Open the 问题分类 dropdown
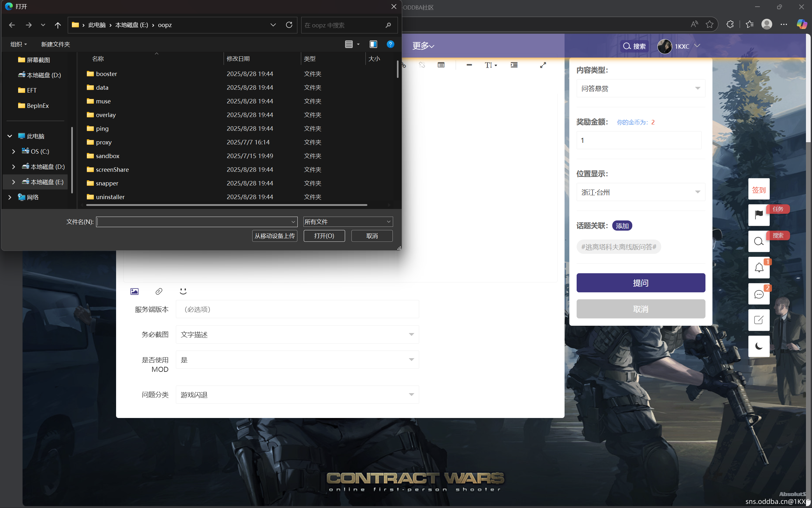 click(x=297, y=395)
